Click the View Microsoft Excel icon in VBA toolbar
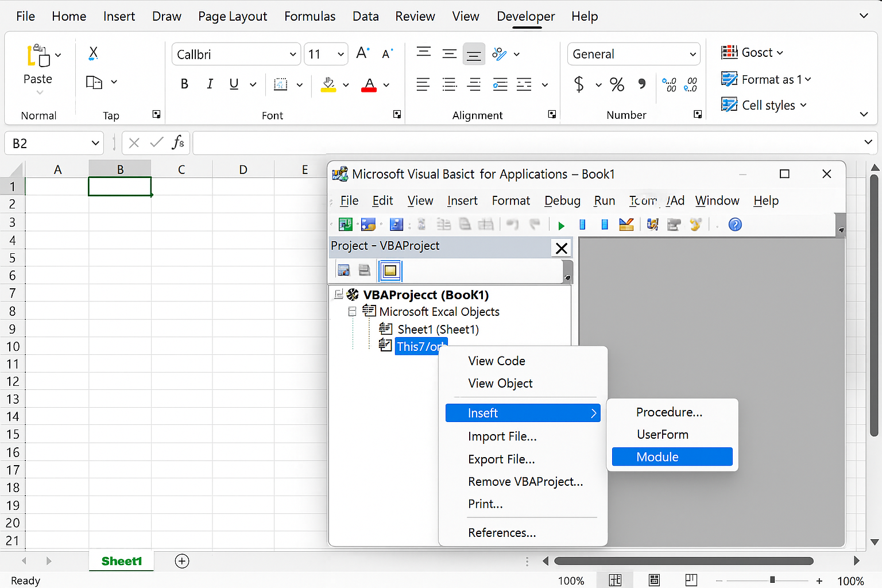Screen dimensions: 882x588 click(x=345, y=225)
